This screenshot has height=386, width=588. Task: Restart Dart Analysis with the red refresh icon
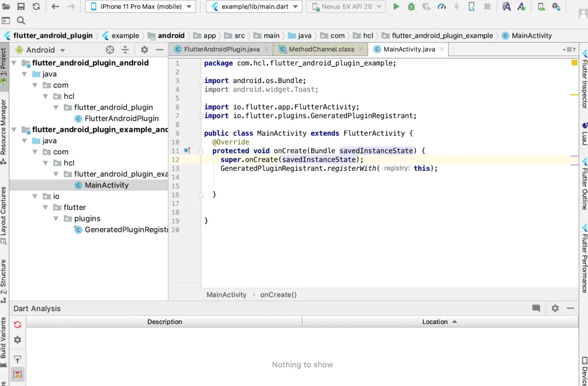[x=18, y=325]
